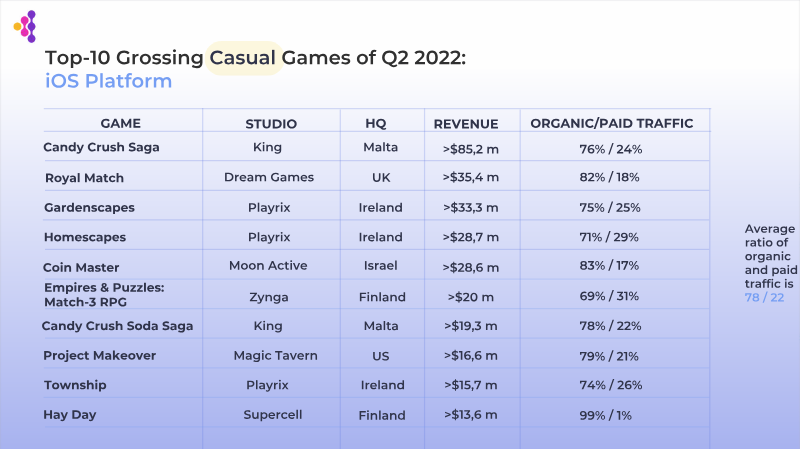Select the STUDIO column header
800x449 pixels.
271,124
